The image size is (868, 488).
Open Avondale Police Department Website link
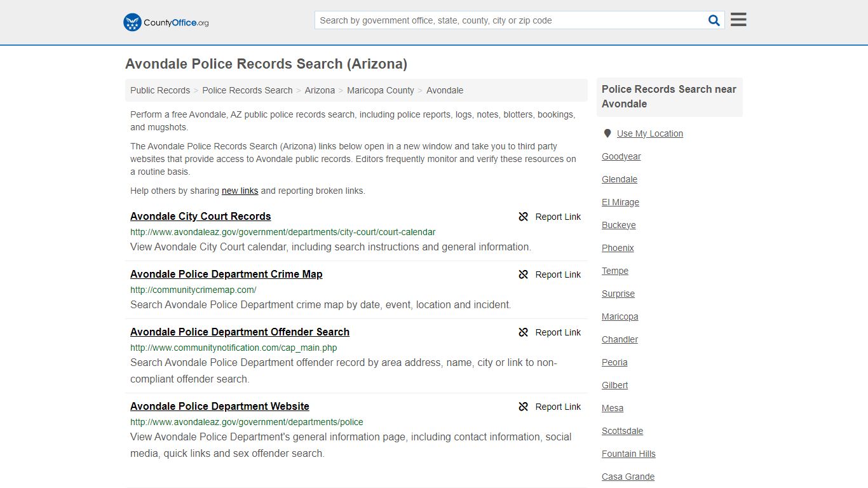tap(220, 406)
